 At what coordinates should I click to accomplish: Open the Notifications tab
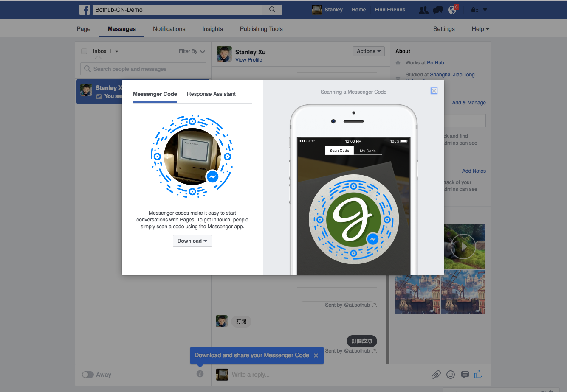[x=169, y=29]
